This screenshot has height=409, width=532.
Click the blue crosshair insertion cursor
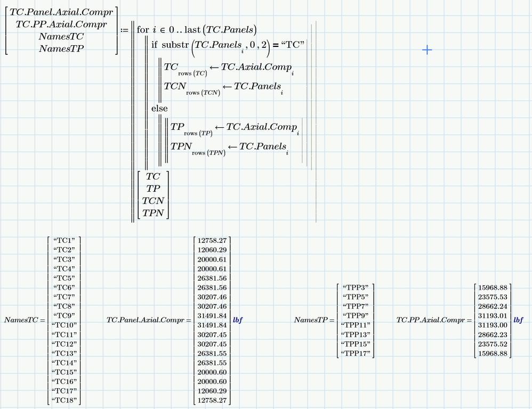pos(427,50)
